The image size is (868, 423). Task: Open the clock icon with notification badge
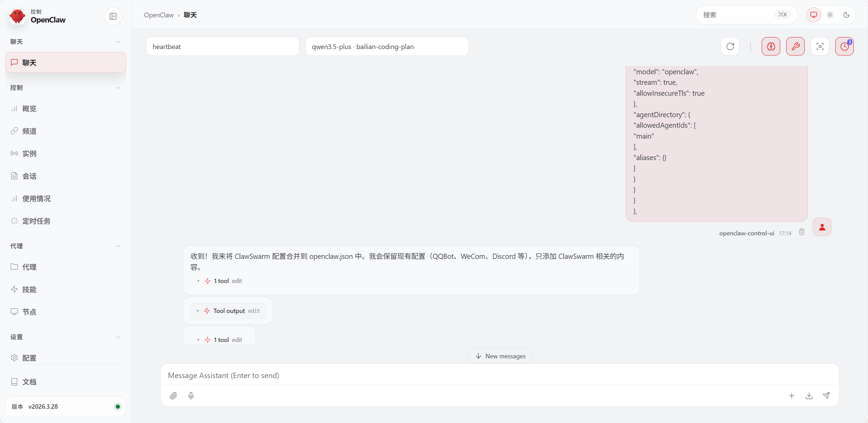[x=845, y=47]
